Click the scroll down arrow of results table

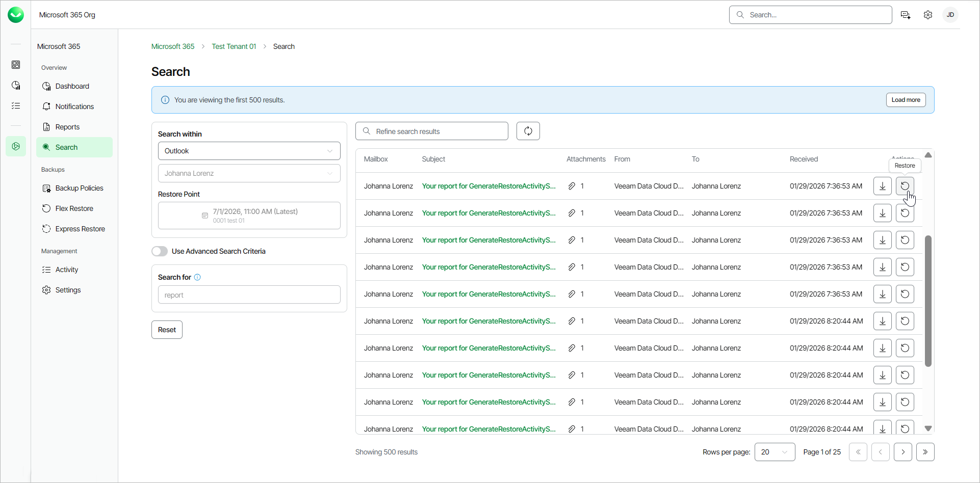[929, 428]
